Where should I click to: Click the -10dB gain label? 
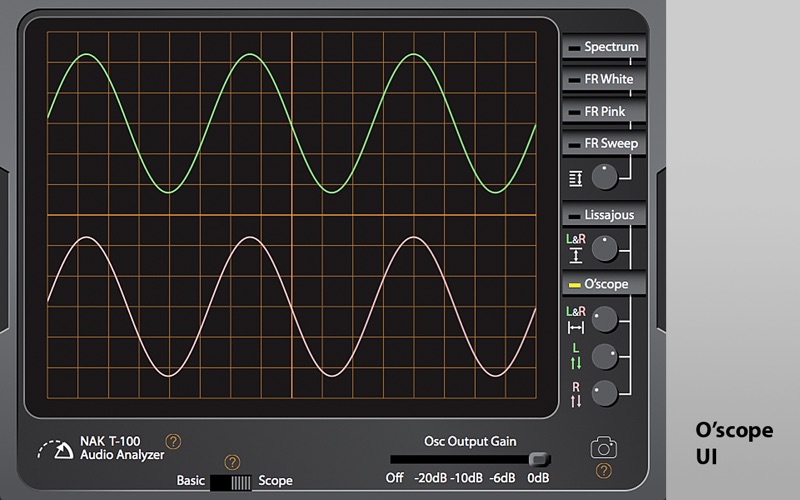[x=466, y=478]
